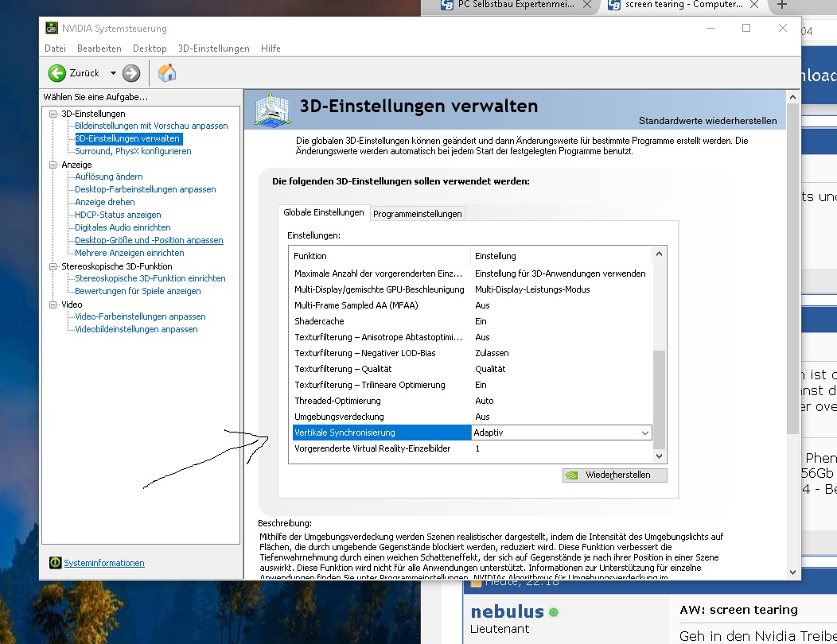Click the settings list scroll-down arrow
The height and width of the screenshot is (644, 837).
click(660, 456)
